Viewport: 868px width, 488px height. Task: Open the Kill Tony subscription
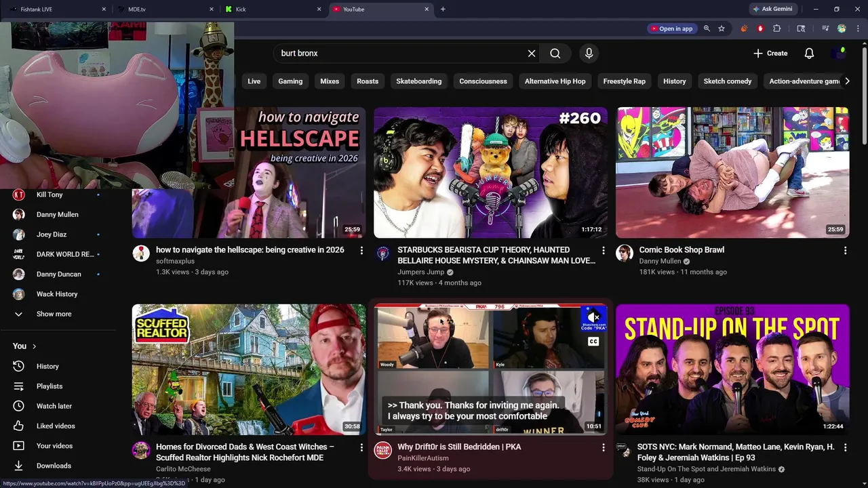58,195
